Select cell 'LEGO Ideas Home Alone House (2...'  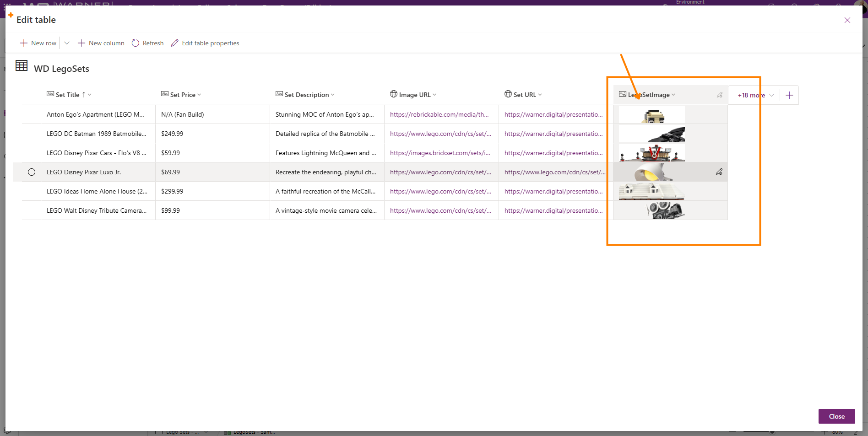coord(98,191)
